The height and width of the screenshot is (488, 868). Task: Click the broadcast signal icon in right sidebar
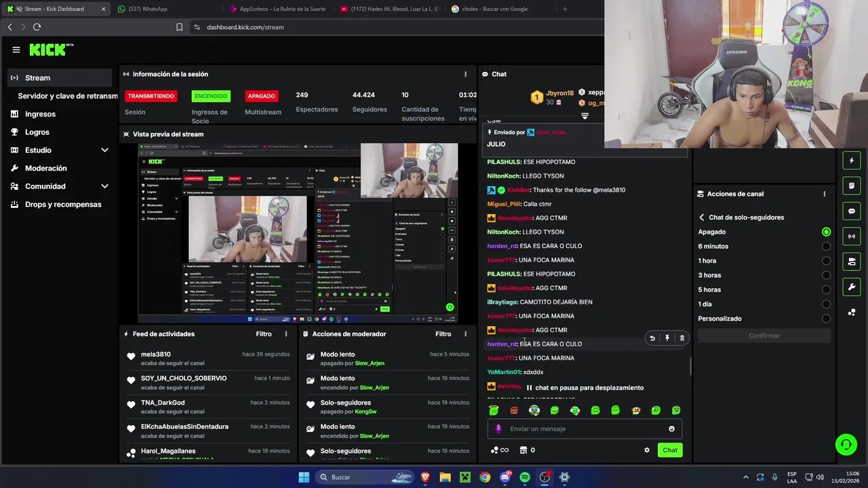point(852,236)
